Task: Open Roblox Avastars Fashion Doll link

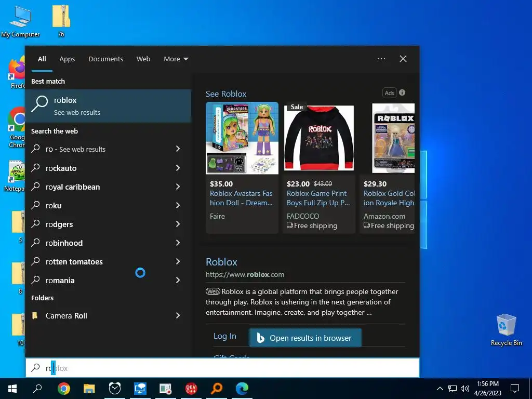Action: (x=241, y=198)
